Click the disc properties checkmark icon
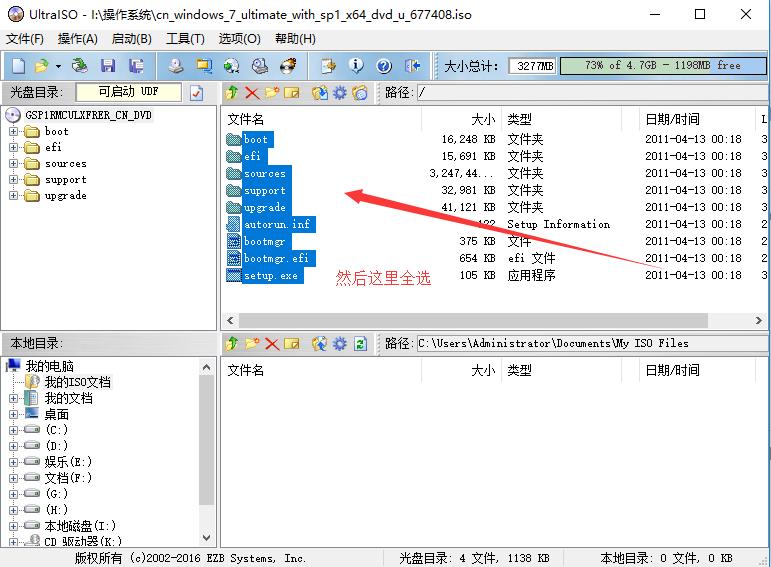771x567 pixels. [196, 92]
